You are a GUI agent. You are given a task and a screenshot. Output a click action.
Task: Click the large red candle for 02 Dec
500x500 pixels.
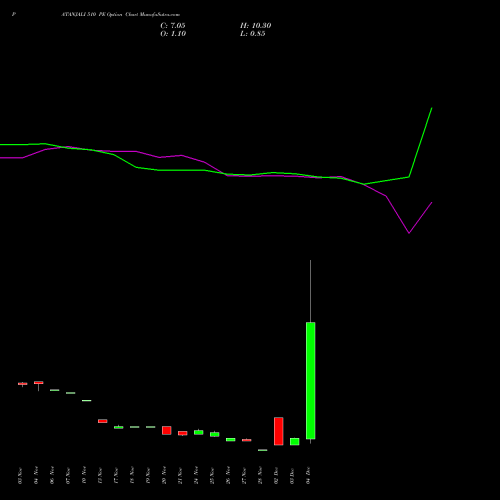pos(279,431)
